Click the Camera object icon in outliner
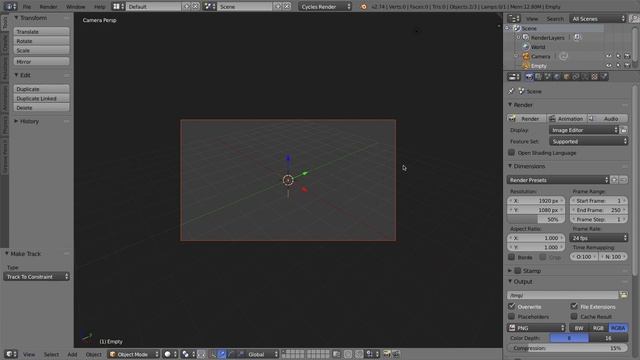Image resolution: width=640 pixels, height=360 pixels. [x=526, y=56]
